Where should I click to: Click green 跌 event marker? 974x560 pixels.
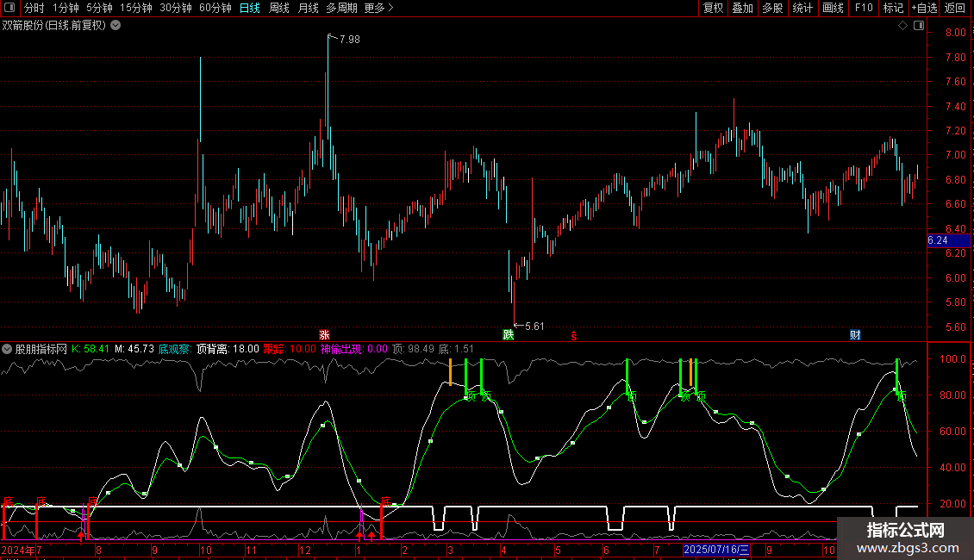pos(509,334)
